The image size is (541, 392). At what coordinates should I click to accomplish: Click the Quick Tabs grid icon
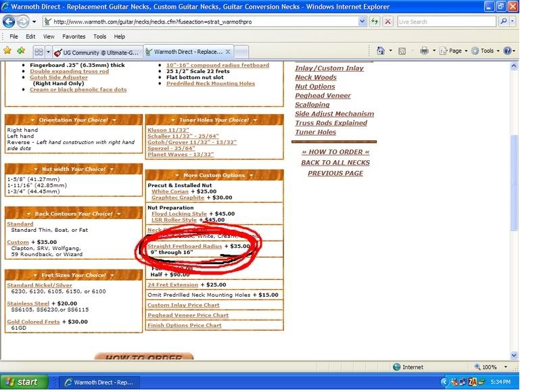coord(39,52)
